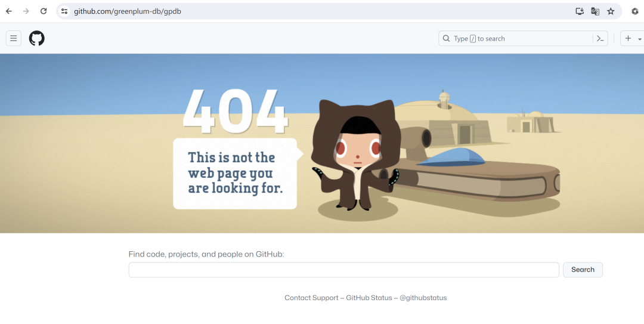Click 'Find code, projects, and people on GitHub:' text

click(x=206, y=254)
